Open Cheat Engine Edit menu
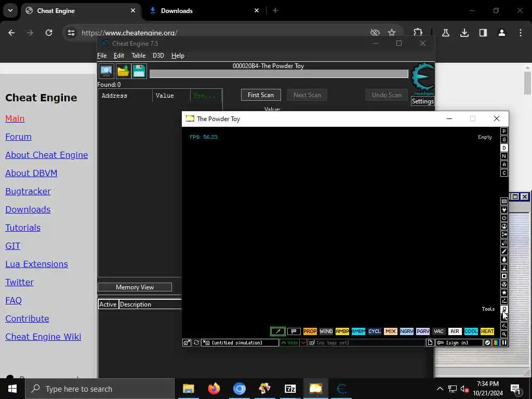The image size is (532, 399). point(119,56)
